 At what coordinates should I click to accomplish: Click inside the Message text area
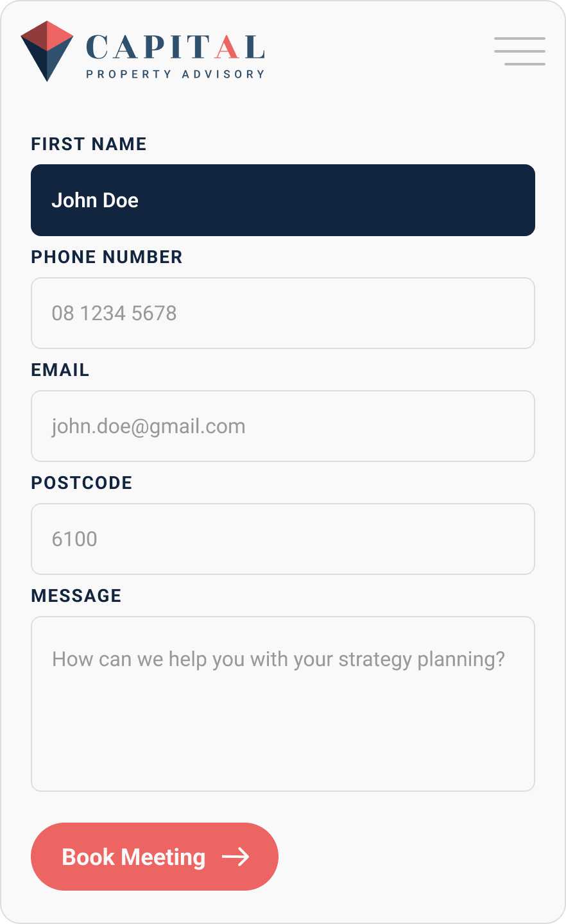pyautogui.click(x=283, y=704)
